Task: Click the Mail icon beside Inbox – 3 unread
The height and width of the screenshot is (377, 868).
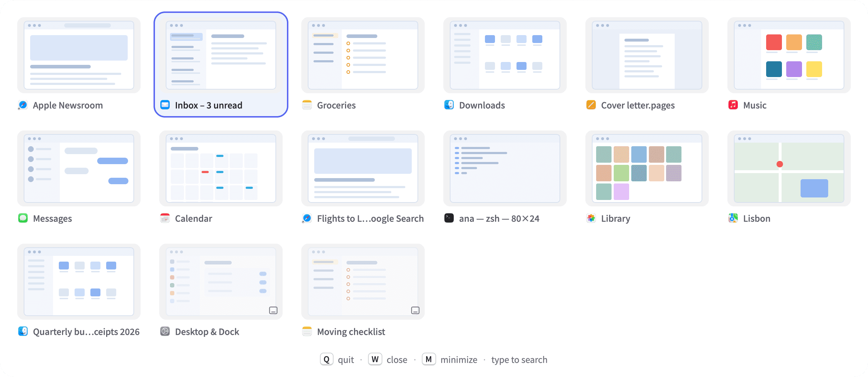Action: (x=165, y=105)
